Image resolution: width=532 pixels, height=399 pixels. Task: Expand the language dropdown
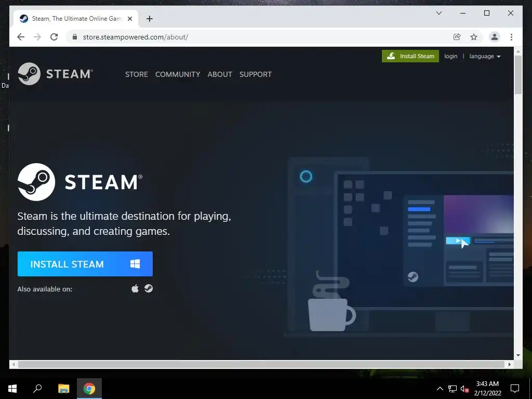tap(485, 56)
